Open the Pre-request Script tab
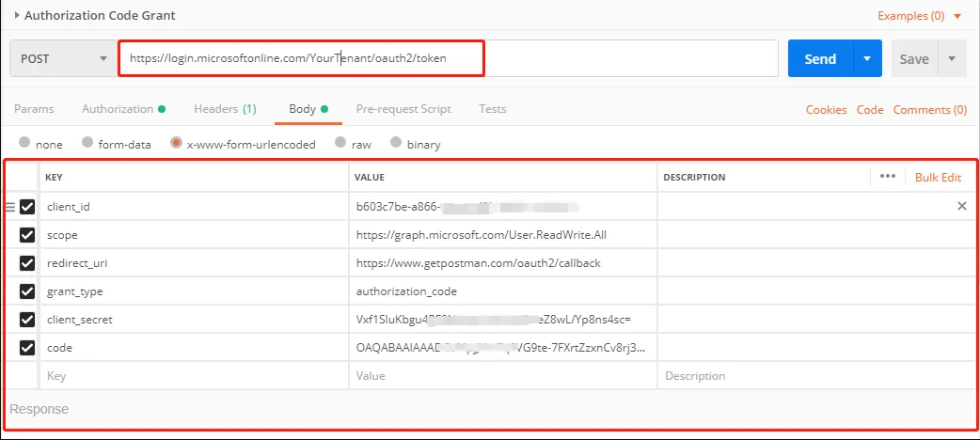The image size is (980, 440). pyautogui.click(x=403, y=109)
